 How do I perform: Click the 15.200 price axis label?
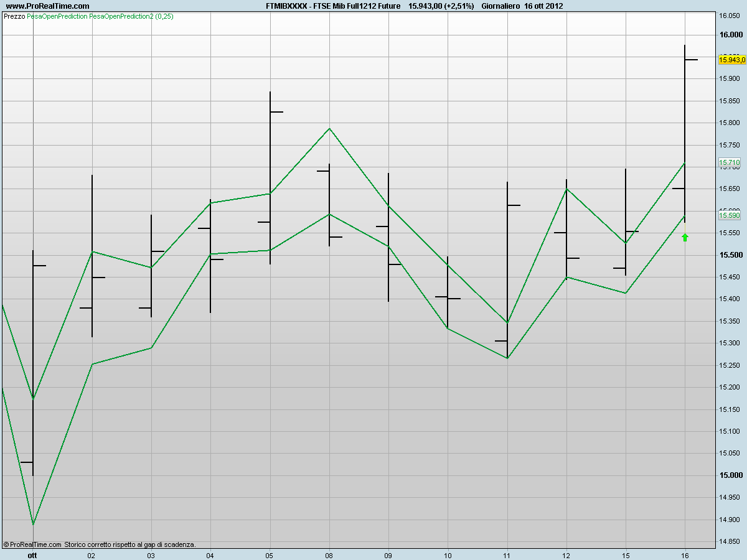[x=729, y=387]
